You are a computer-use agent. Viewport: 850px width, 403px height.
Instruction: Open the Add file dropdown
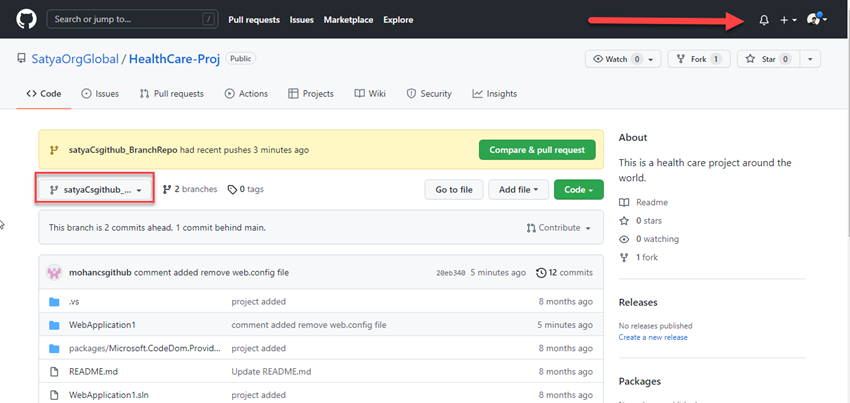coord(518,190)
